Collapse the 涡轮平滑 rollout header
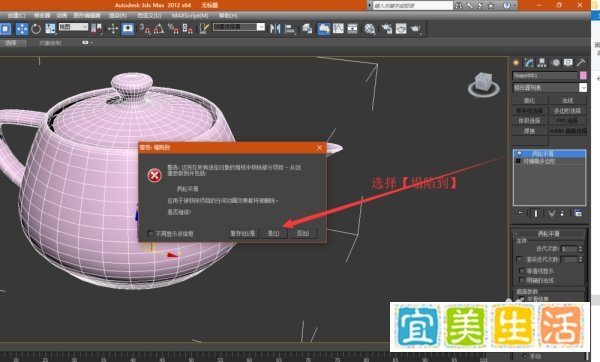The image size is (600, 362). pos(549,233)
